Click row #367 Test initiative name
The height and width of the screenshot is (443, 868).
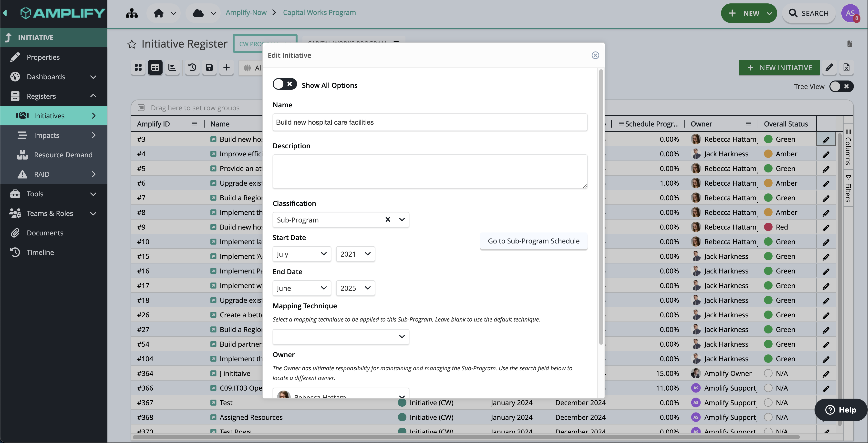click(x=226, y=403)
